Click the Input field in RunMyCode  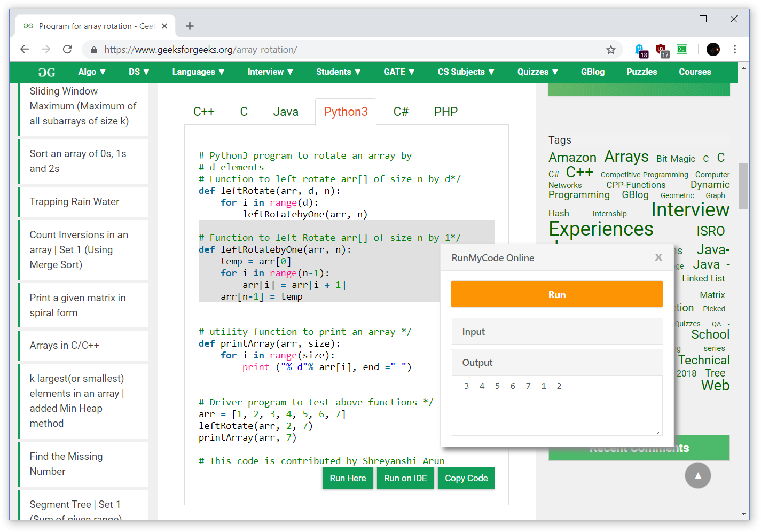(557, 332)
